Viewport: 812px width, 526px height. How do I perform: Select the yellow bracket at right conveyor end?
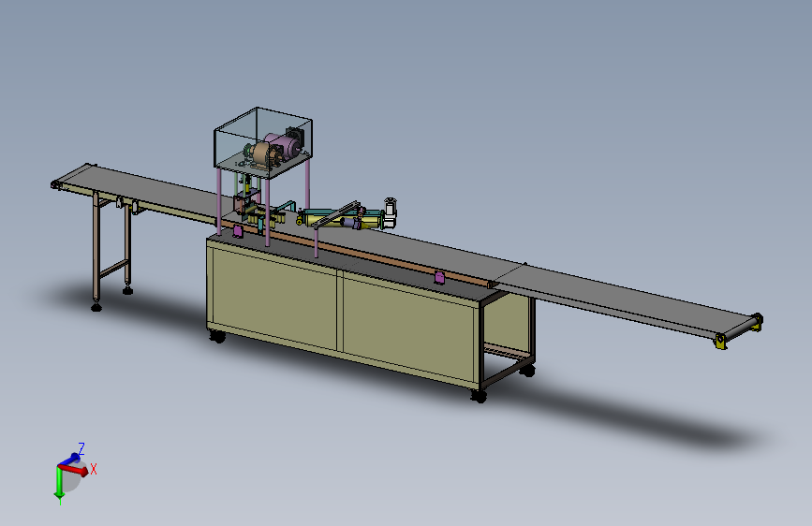point(720,342)
